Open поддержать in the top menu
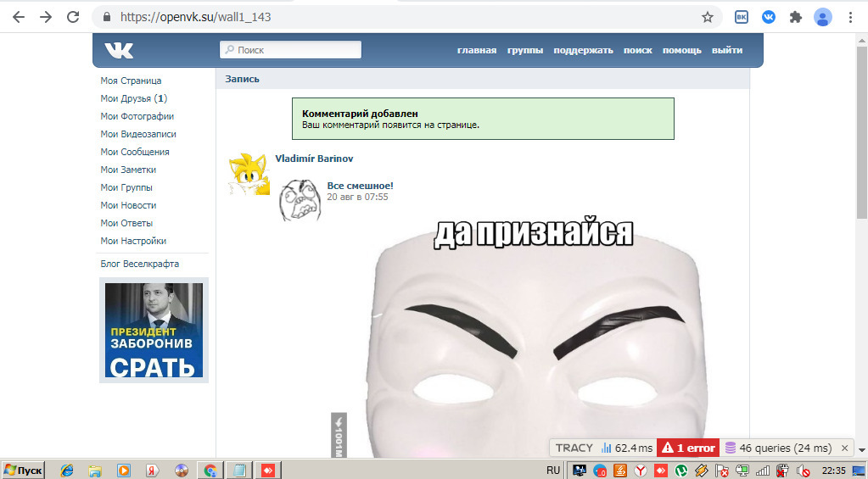The width and height of the screenshot is (868, 479). click(584, 50)
